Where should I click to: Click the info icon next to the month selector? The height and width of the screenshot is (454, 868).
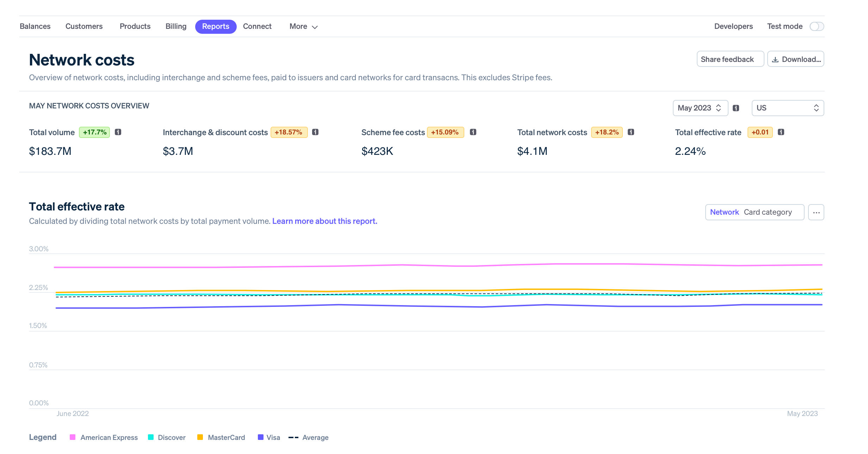click(x=736, y=108)
